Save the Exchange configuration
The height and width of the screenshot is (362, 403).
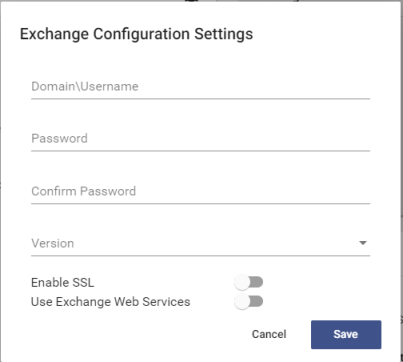(346, 334)
